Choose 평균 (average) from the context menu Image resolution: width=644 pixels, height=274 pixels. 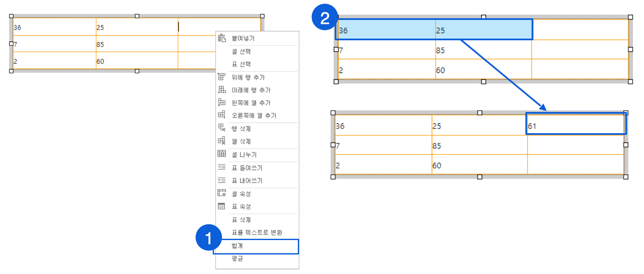(x=237, y=258)
